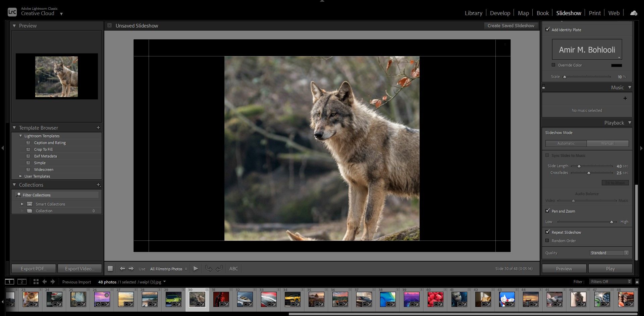
Task: Rotate adornment counterclockwise icon
Action: pyautogui.click(x=209, y=269)
